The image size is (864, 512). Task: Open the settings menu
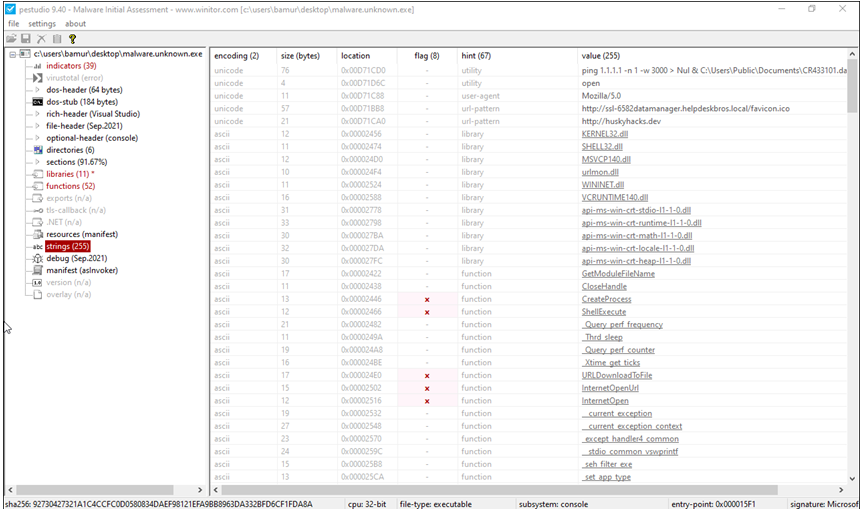pos(42,24)
